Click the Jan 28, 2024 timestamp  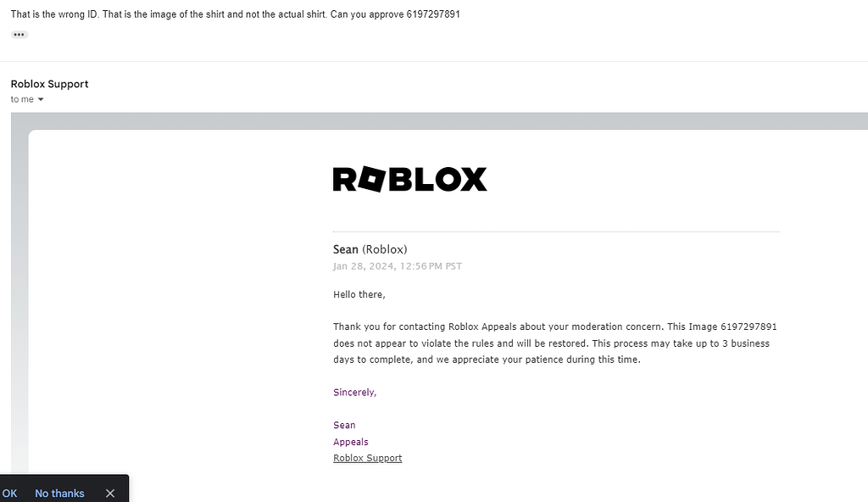[x=397, y=266]
